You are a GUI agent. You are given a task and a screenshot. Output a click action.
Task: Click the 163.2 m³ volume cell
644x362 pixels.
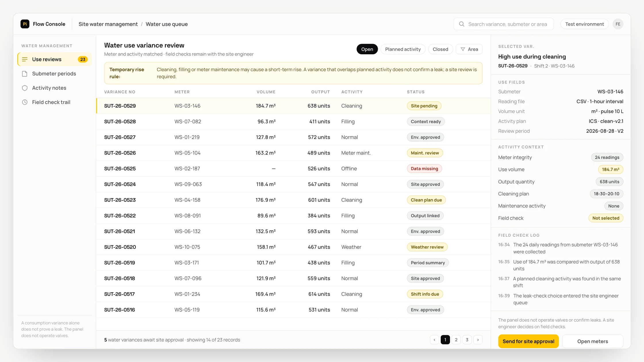[265, 153]
